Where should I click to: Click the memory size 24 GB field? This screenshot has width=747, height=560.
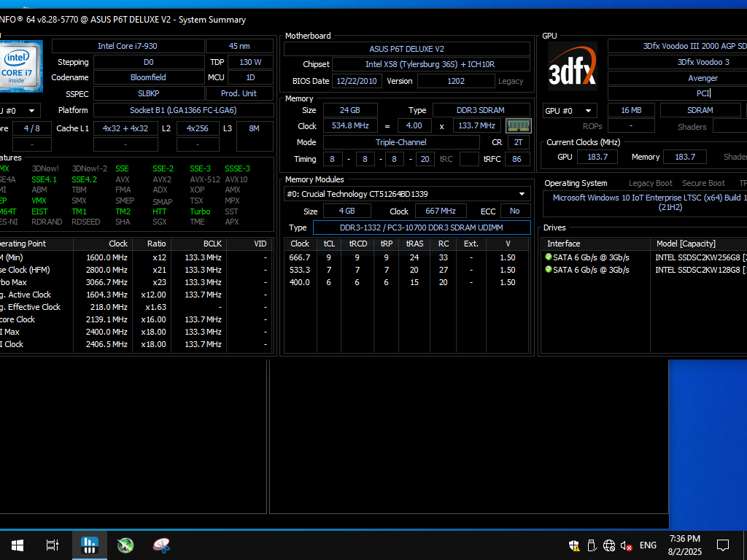tap(350, 110)
